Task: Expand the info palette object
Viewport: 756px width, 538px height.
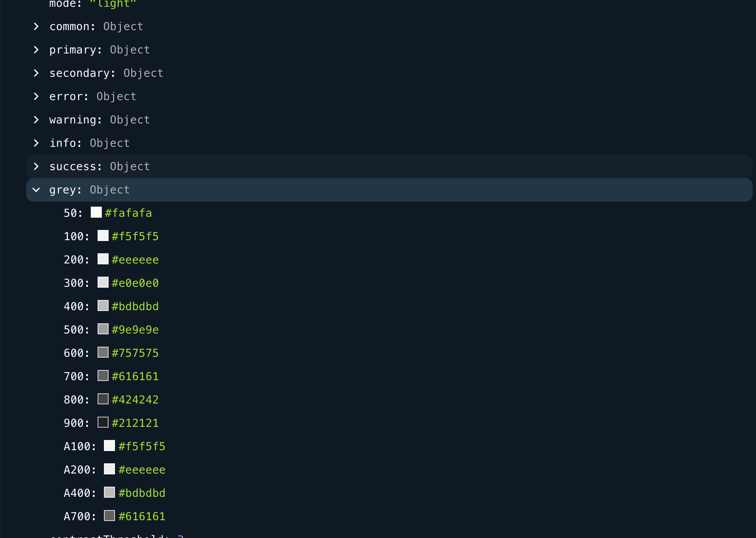Action: coord(36,143)
